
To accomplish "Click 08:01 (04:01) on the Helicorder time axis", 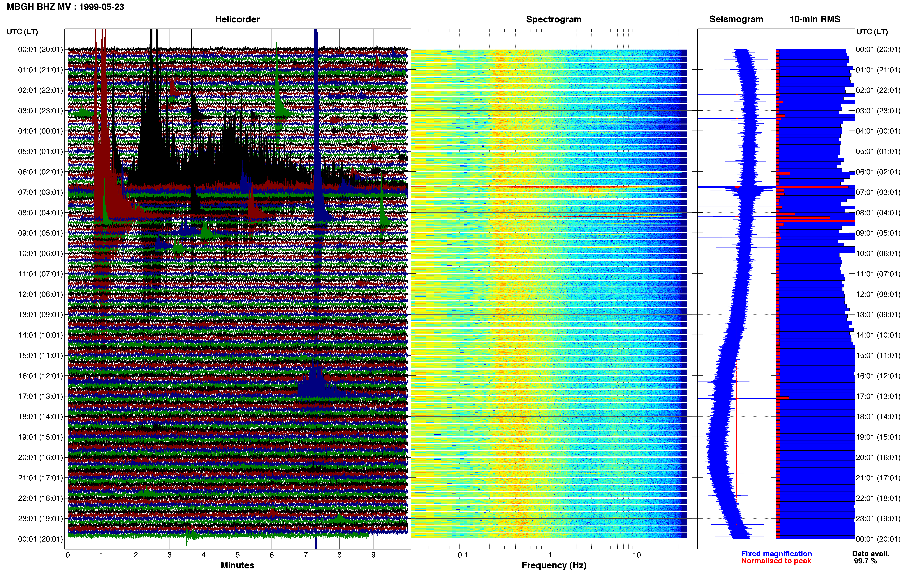I will (x=40, y=212).
